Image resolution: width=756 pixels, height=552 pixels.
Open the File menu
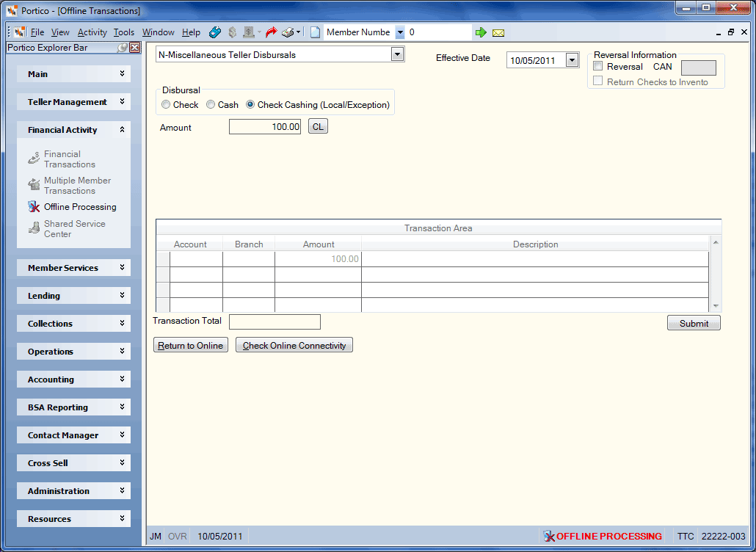(37, 32)
